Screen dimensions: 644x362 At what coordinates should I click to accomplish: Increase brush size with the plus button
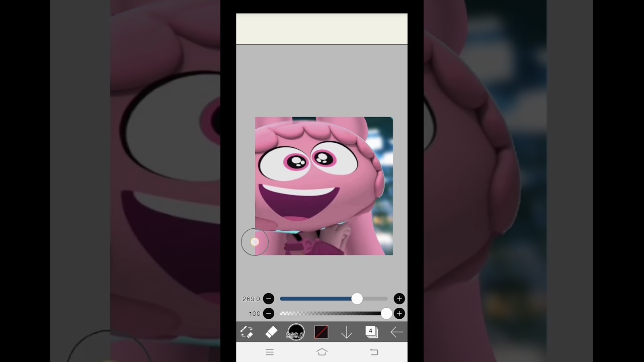[399, 299]
